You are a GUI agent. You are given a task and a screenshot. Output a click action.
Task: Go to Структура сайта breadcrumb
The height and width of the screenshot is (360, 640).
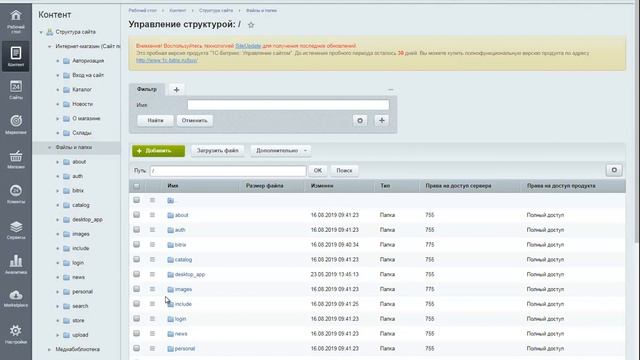216,10
